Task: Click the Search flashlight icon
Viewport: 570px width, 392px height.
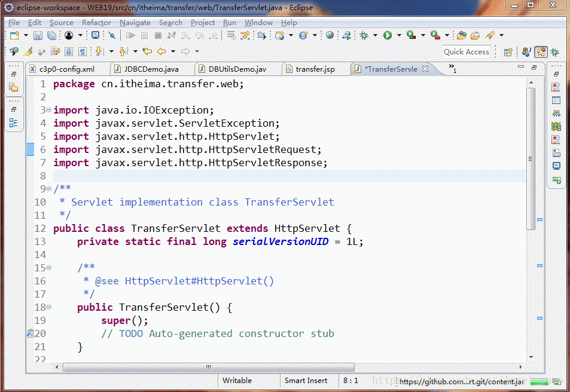Action: point(490,35)
